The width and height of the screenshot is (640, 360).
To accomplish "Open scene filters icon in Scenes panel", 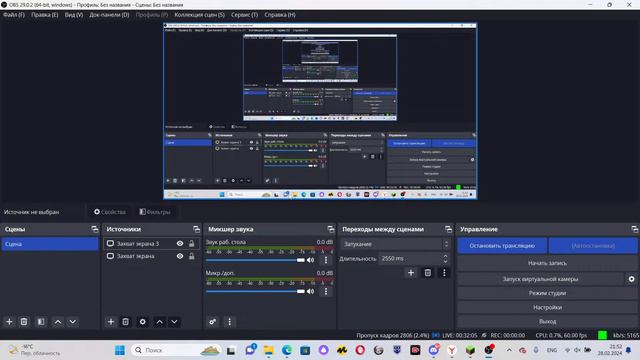I will (x=41, y=322).
